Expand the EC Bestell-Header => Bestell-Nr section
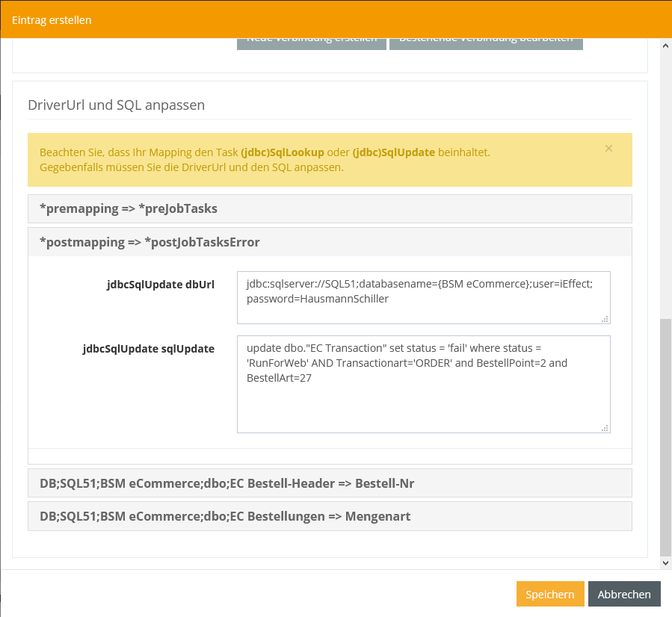The height and width of the screenshot is (617, 672). [330, 483]
